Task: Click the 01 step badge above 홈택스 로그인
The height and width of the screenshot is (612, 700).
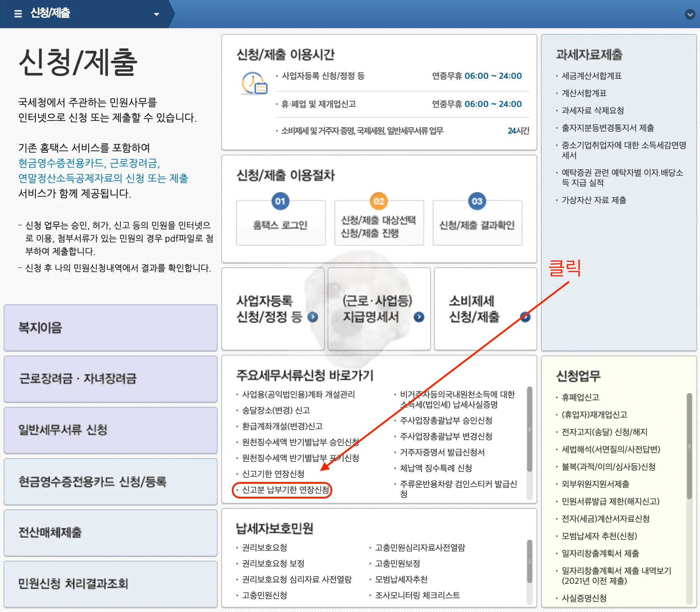Action: point(281,201)
